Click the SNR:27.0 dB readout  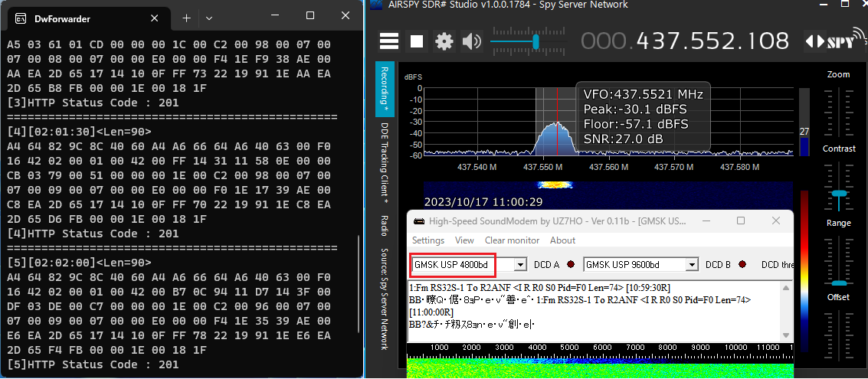[x=624, y=139]
